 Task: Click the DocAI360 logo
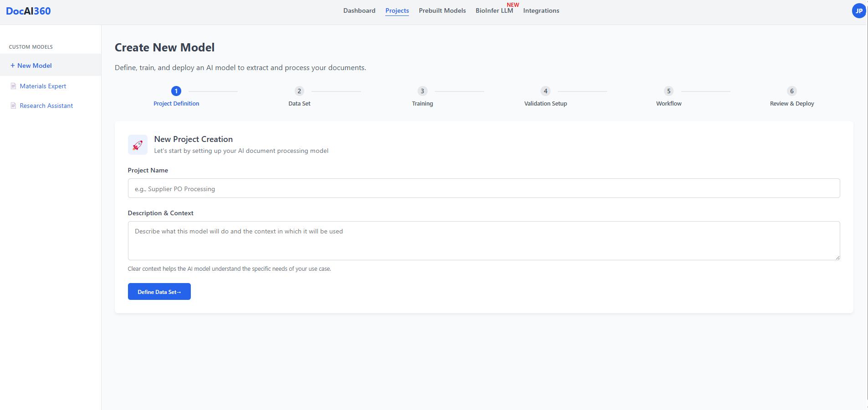(28, 10)
